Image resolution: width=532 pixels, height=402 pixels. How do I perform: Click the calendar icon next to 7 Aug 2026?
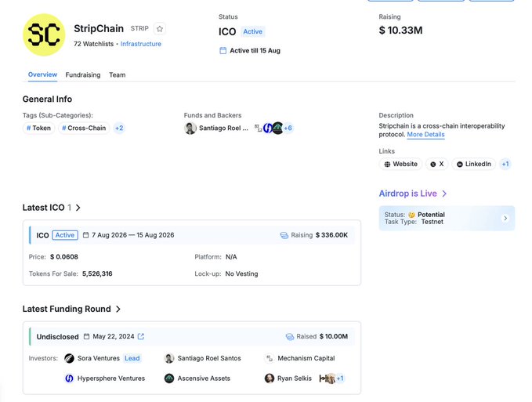[x=86, y=235]
